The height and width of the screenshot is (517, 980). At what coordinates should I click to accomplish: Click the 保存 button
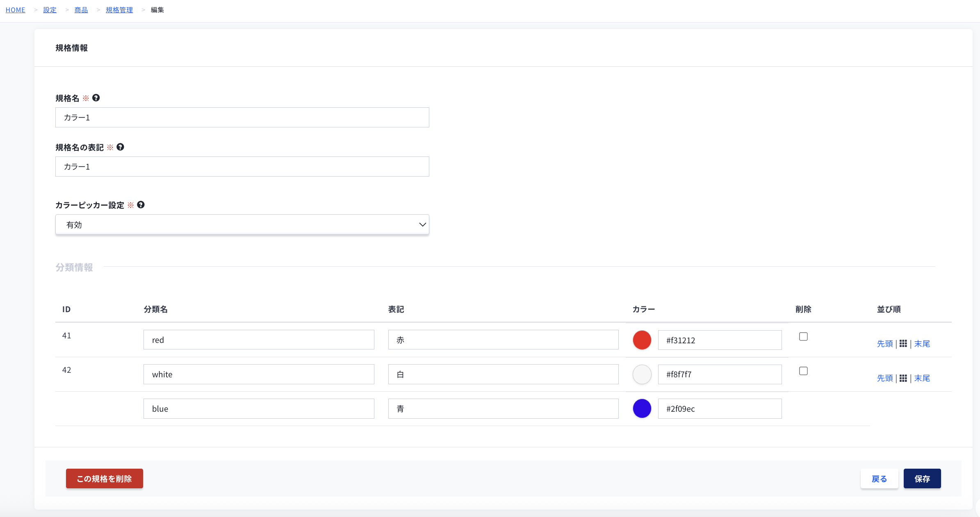pyautogui.click(x=922, y=478)
